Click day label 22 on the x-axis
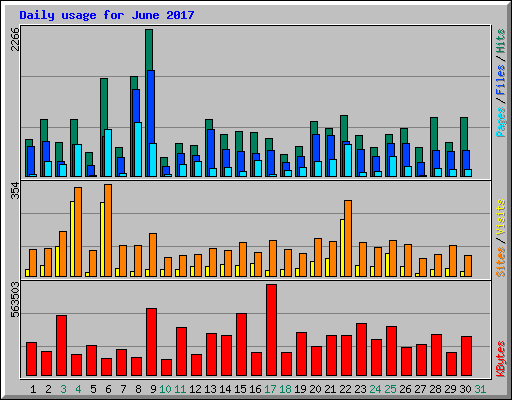Image resolution: width=512 pixels, height=400 pixels. tap(345, 389)
